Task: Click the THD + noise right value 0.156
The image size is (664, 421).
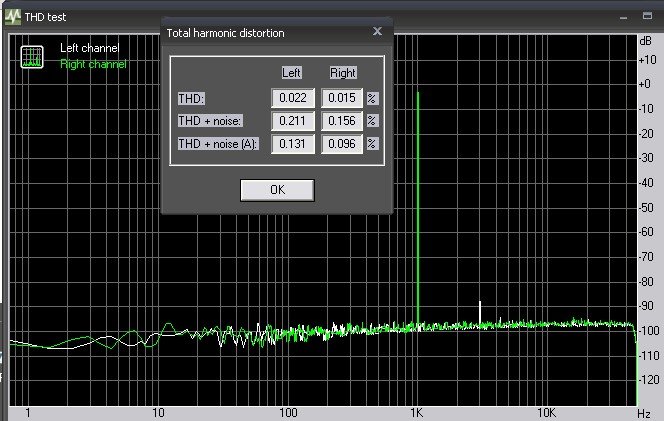Action: pyautogui.click(x=342, y=121)
